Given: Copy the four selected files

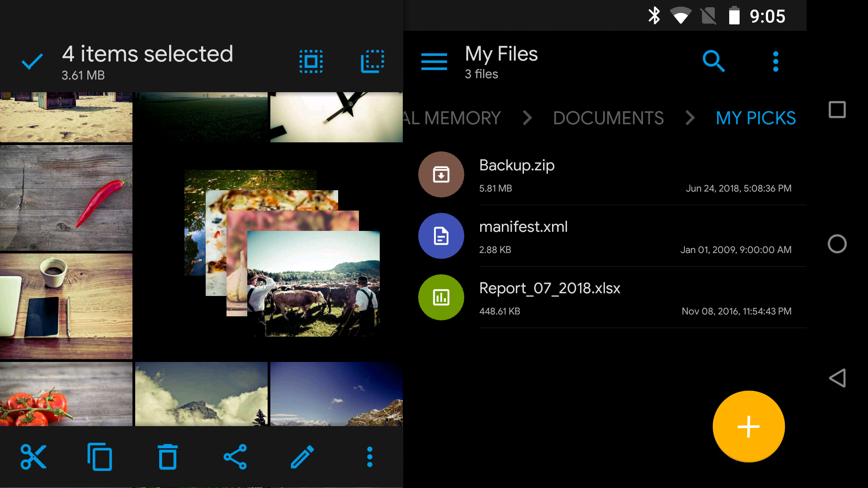Looking at the screenshot, I should [x=100, y=456].
